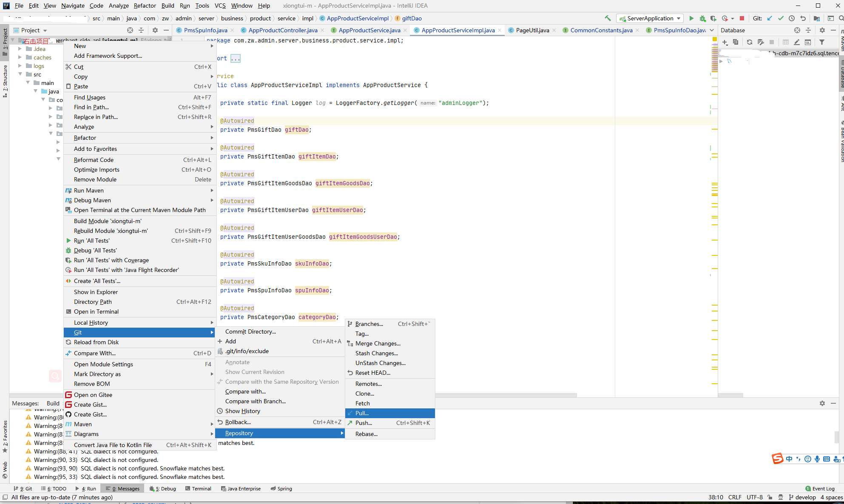Toggle the 9: Git tool window

tap(23, 489)
